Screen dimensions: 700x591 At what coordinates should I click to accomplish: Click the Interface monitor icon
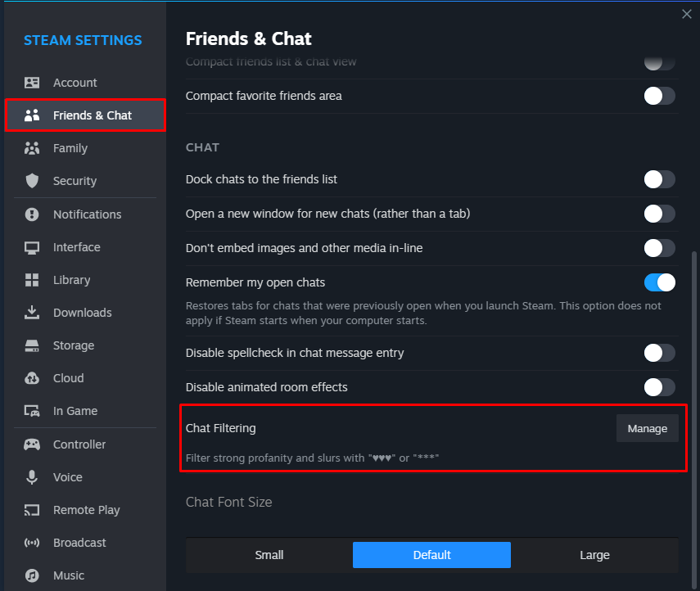coord(32,247)
